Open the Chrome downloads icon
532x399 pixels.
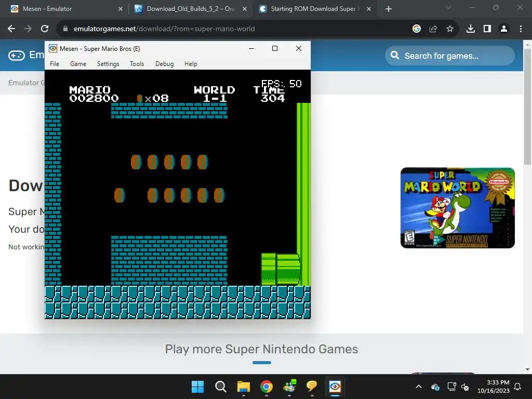pyautogui.click(x=471, y=29)
